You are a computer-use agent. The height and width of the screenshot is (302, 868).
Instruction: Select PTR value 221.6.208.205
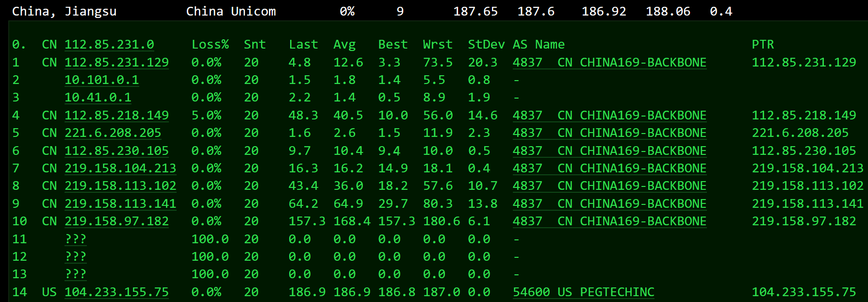click(800, 133)
